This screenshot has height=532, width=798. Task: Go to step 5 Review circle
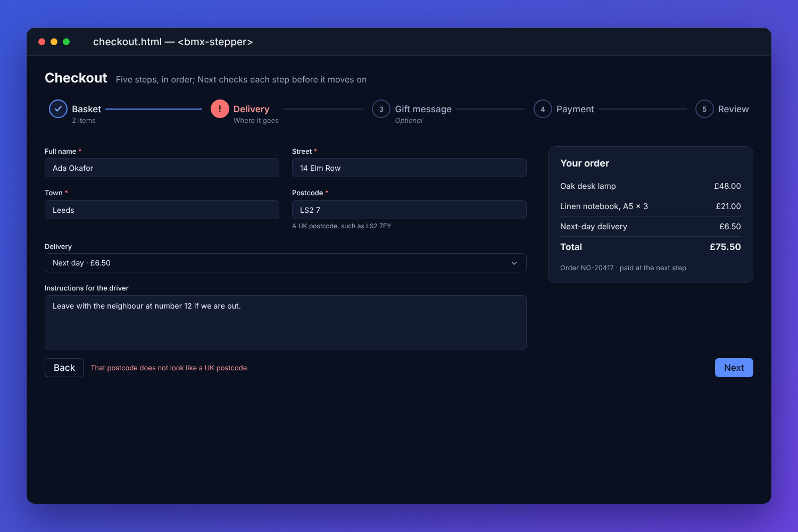pyautogui.click(x=704, y=109)
